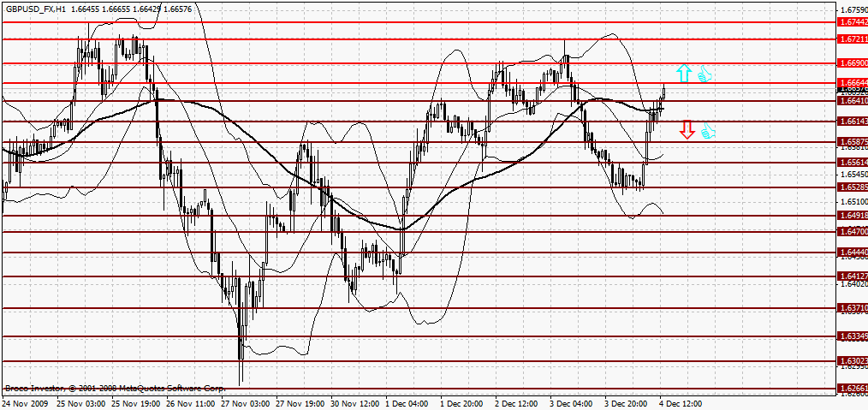Click the 3 Dec 20:00 time label
This screenshot has height=410, width=868.
[x=626, y=402]
